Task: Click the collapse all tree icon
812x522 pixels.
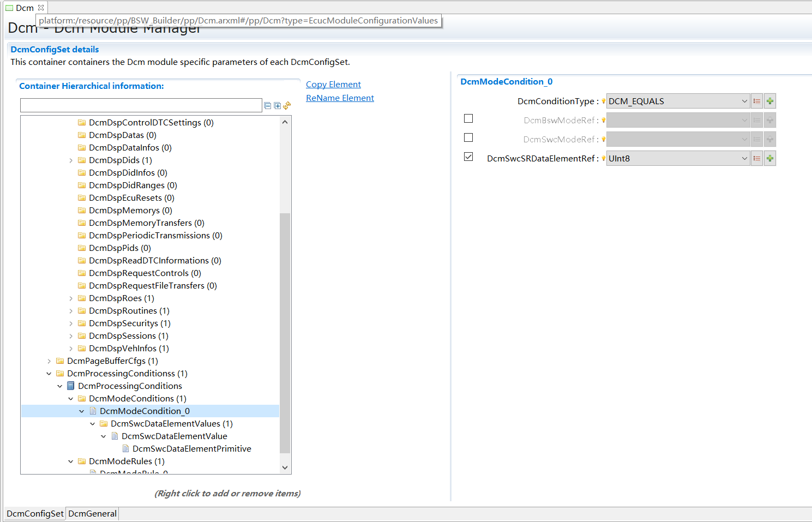Action: [268, 106]
